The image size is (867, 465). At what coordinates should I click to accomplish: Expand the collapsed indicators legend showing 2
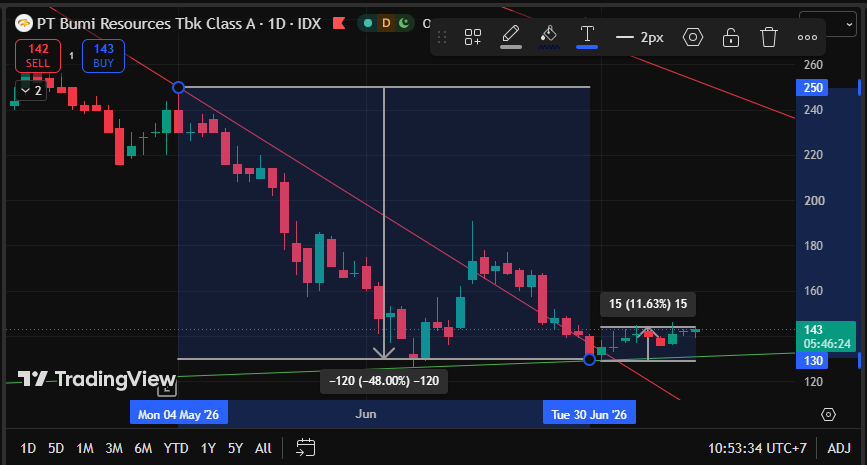click(31, 91)
